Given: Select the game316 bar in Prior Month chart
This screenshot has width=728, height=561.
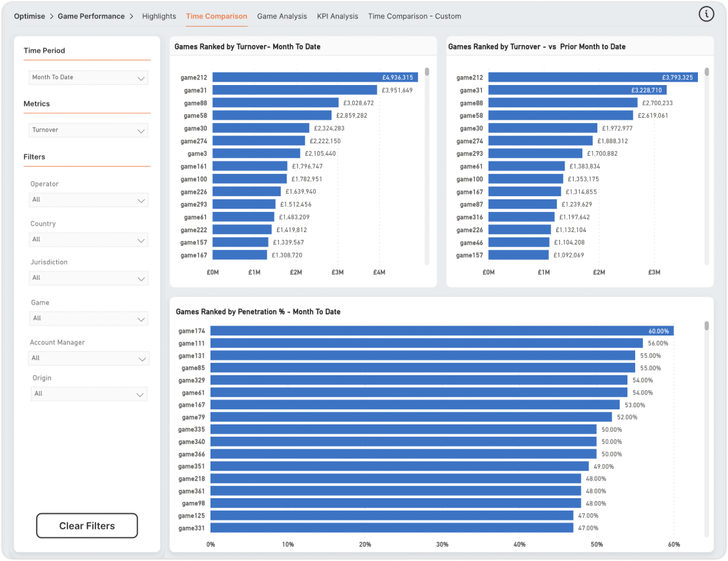Looking at the screenshot, I should [521, 217].
